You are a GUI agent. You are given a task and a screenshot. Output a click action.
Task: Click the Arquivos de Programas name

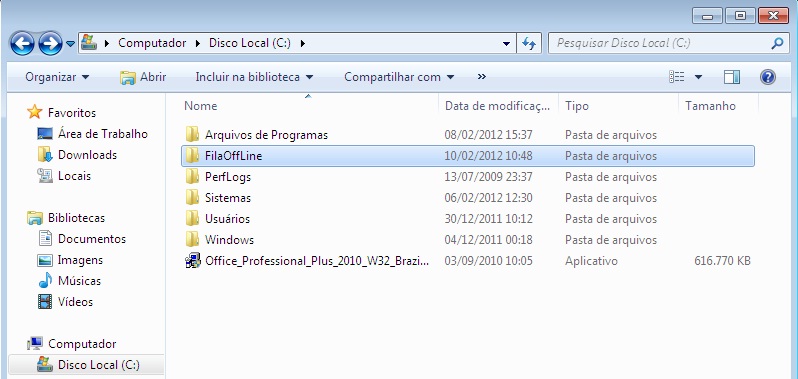(x=266, y=135)
